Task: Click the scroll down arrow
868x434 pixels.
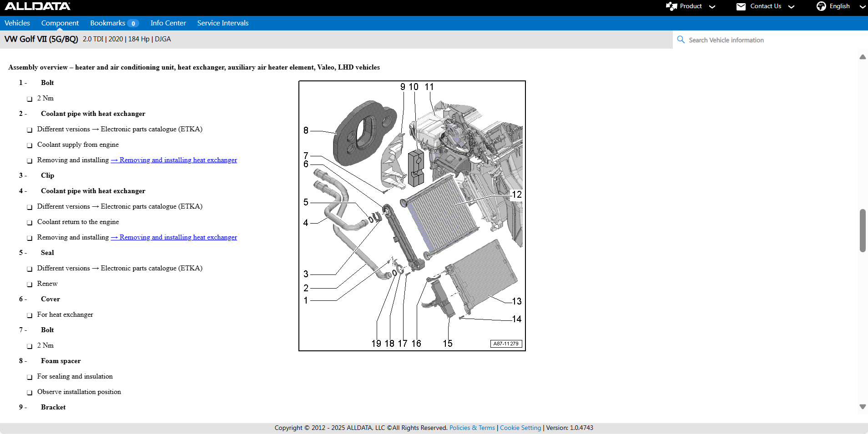Action: [863, 407]
